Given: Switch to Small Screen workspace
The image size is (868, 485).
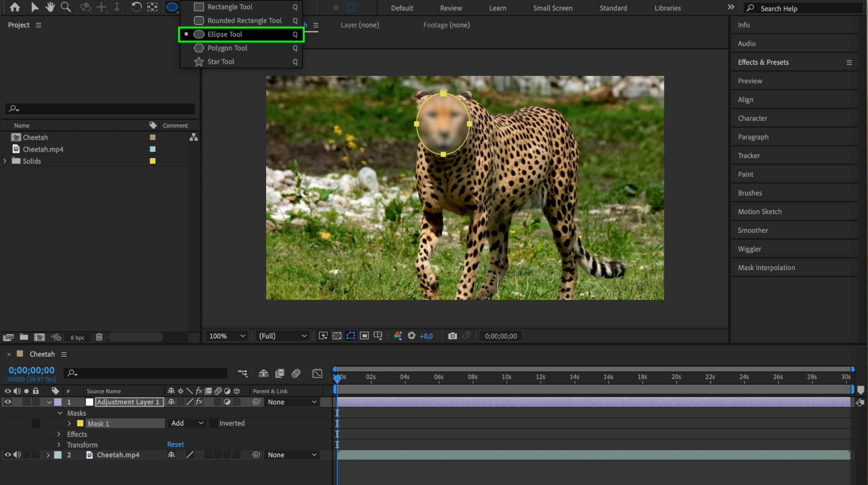Looking at the screenshot, I should (x=552, y=8).
